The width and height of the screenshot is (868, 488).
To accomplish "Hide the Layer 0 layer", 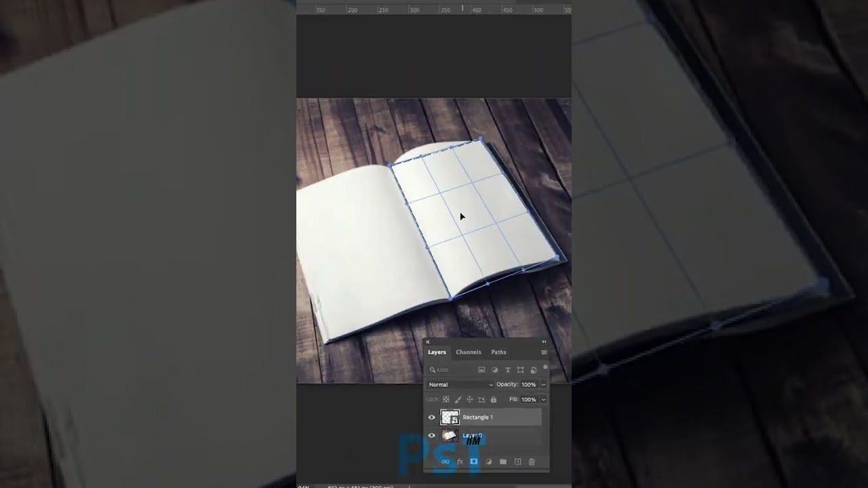I will pos(431,436).
